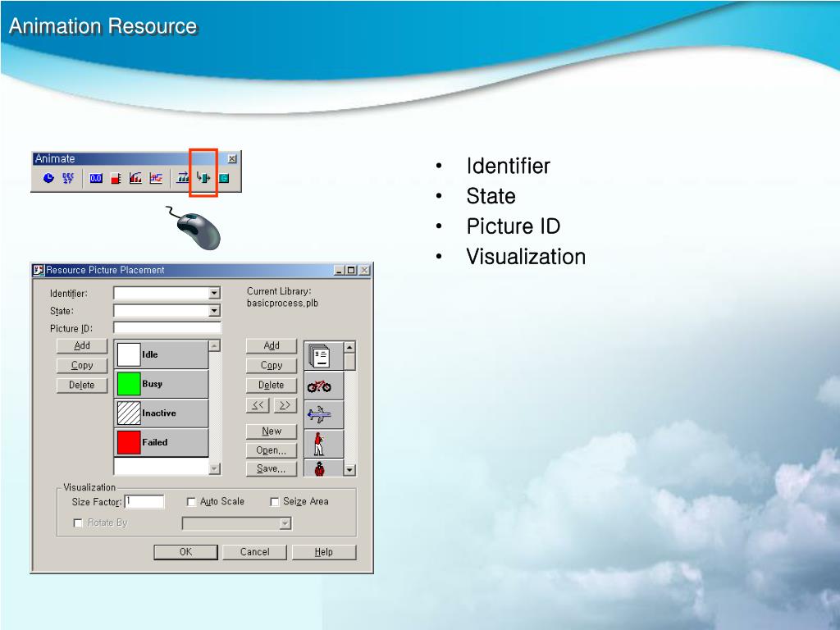Close the Animate toolbar

(x=232, y=158)
